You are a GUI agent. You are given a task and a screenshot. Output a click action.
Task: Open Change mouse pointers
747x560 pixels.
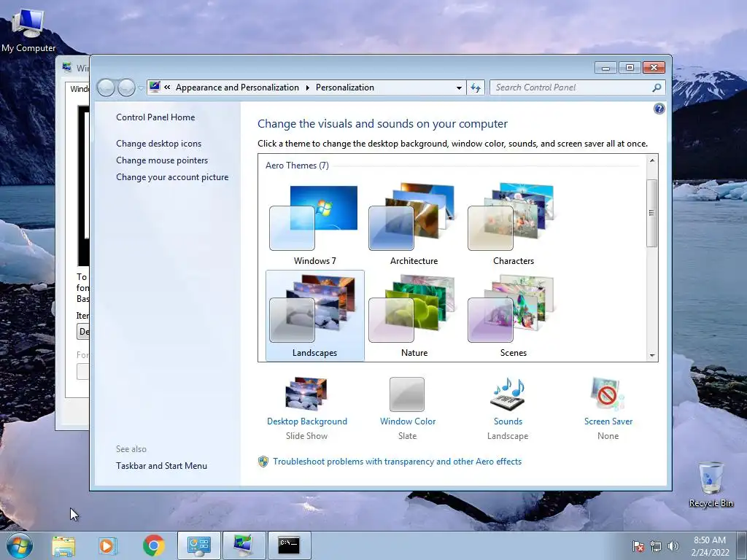click(x=162, y=160)
